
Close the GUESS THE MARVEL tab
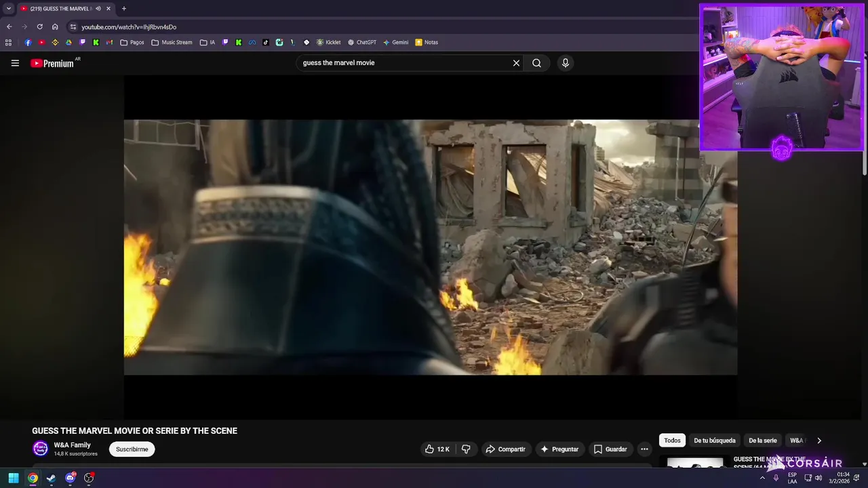[108, 9]
